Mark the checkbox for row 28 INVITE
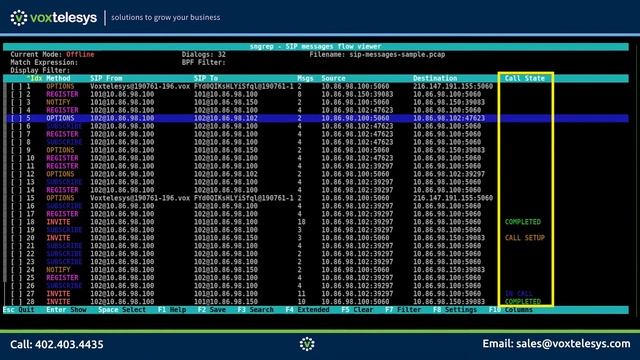640x360 pixels. (16, 302)
